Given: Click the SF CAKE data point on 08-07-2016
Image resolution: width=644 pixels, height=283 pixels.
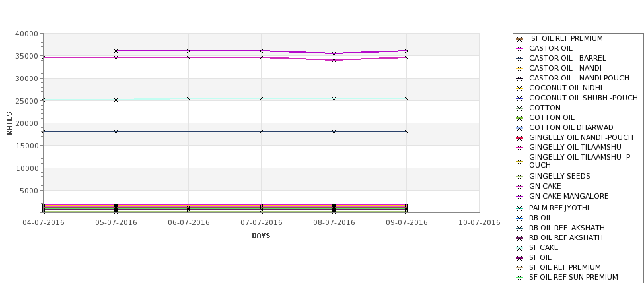Looking at the screenshot, I should (334, 99).
